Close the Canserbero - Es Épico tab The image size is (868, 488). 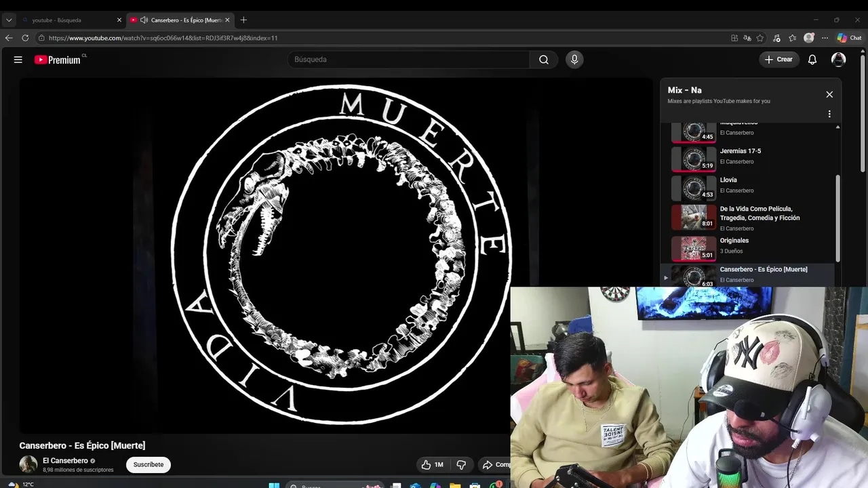(227, 20)
